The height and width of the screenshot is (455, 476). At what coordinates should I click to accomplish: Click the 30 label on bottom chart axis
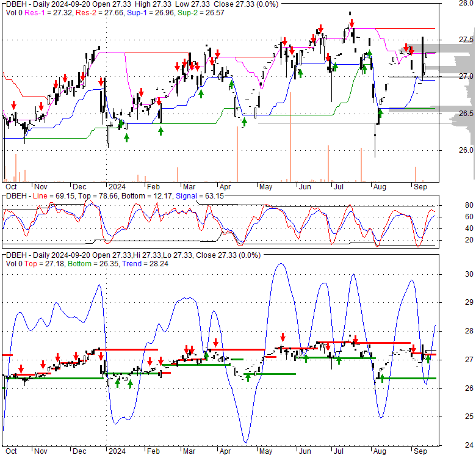(x=469, y=274)
